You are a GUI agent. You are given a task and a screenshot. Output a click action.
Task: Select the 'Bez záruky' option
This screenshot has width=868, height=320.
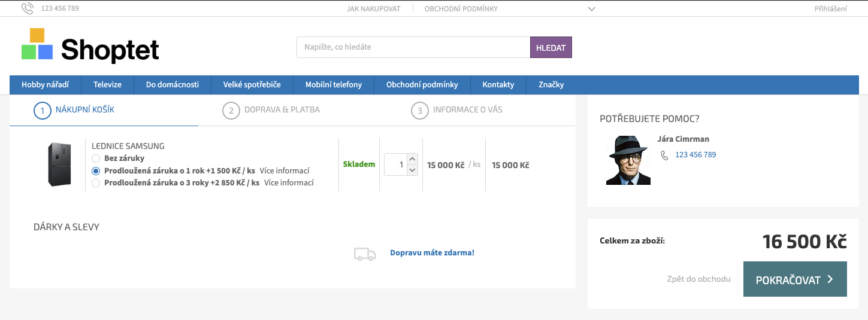pyautogui.click(x=96, y=159)
